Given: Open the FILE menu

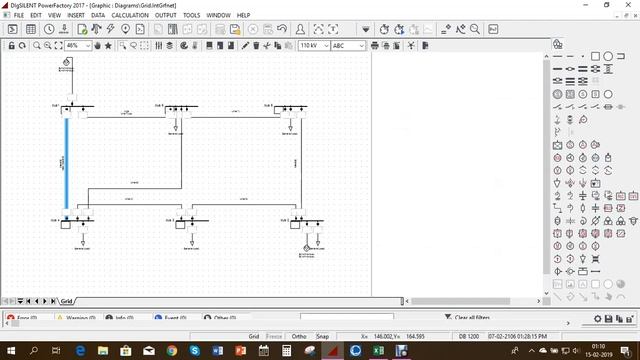Looking at the screenshot, I should pos(19,15).
